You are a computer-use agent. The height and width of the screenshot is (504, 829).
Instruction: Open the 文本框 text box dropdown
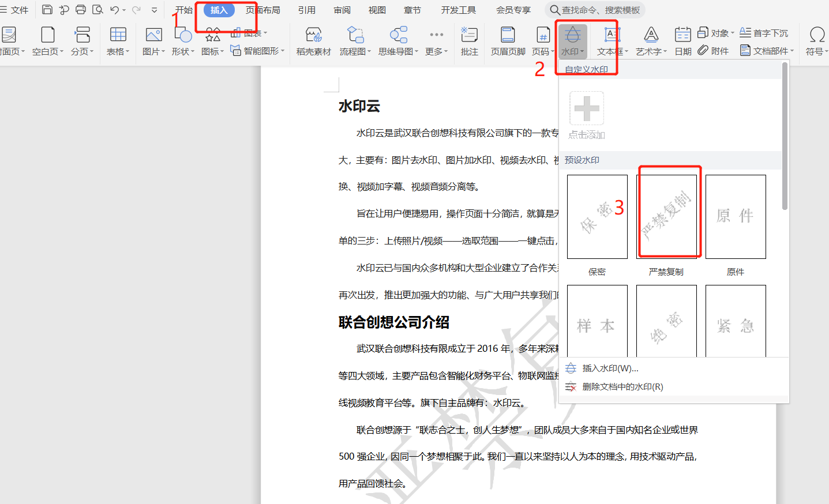coord(613,41)
